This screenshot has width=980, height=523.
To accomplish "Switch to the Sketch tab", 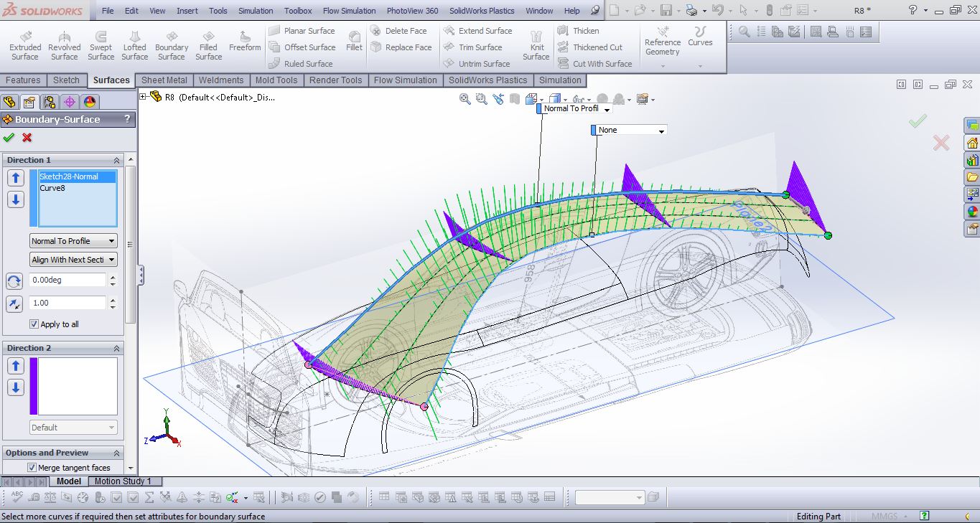I will pos(67,80).
